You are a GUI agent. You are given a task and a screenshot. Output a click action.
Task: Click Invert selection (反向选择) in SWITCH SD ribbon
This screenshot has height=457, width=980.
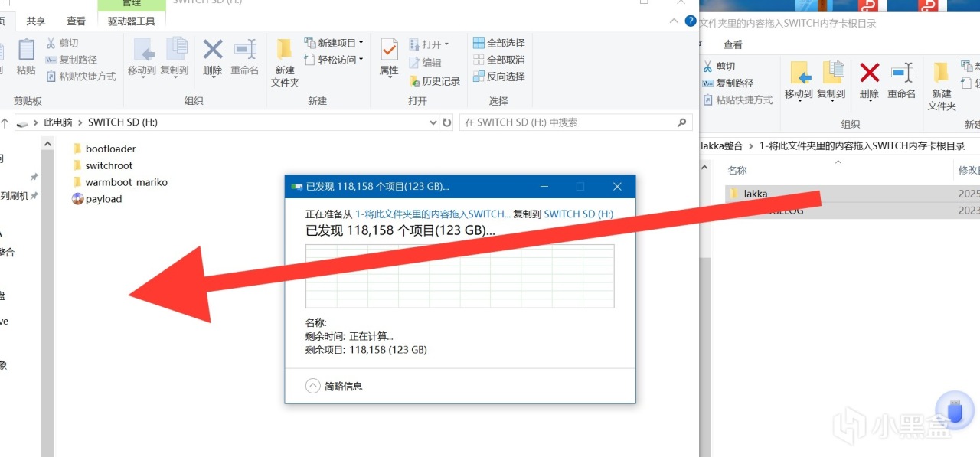(x=499, y=77)
